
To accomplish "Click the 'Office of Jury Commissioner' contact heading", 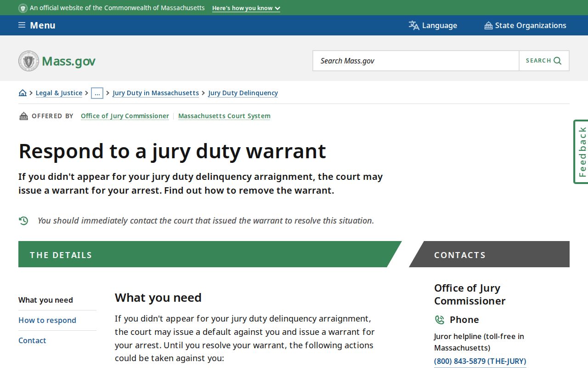I will [x=470, y=294].
